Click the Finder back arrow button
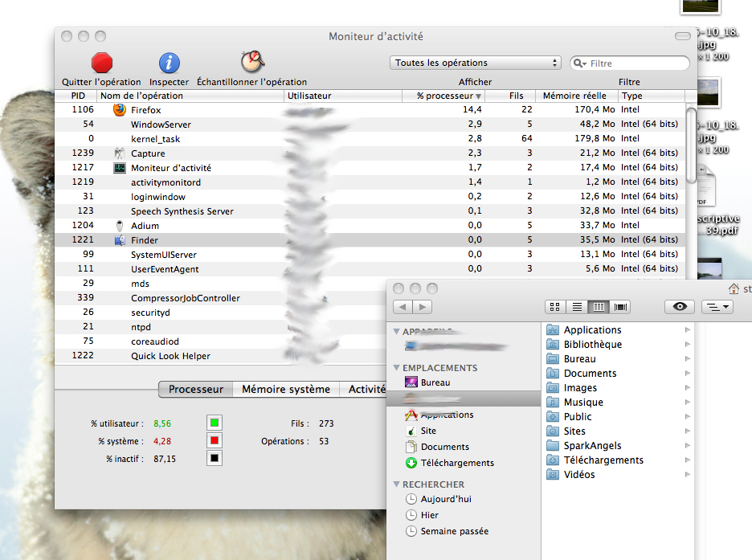 click(403, 307)
